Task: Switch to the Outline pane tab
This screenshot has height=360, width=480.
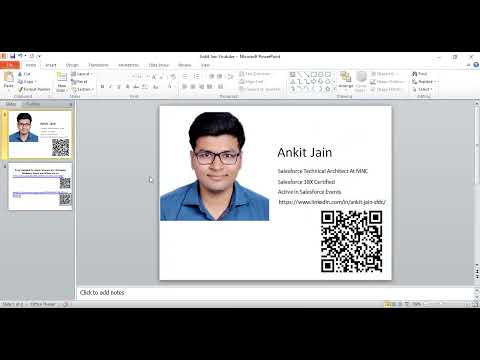Action: point(32,104)
